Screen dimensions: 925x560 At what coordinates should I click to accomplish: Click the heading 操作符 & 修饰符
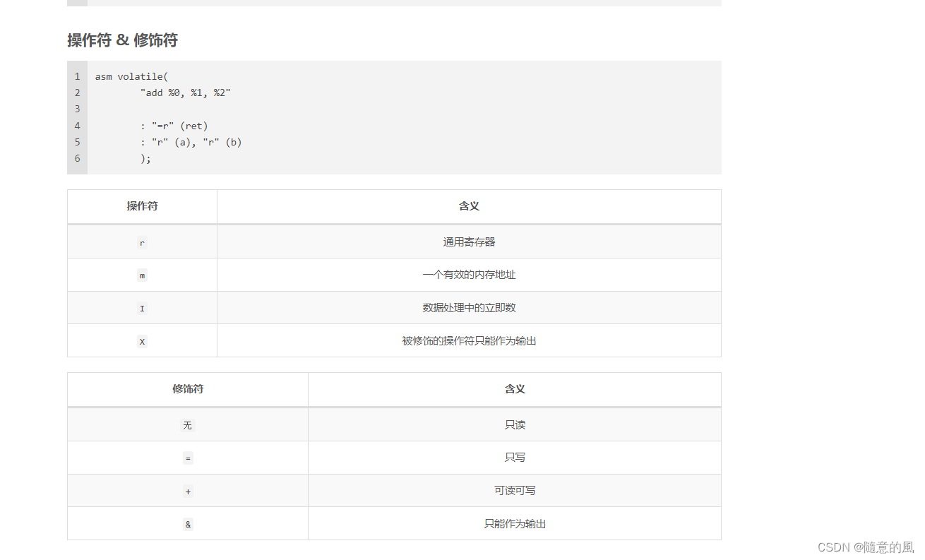[121, 40]
